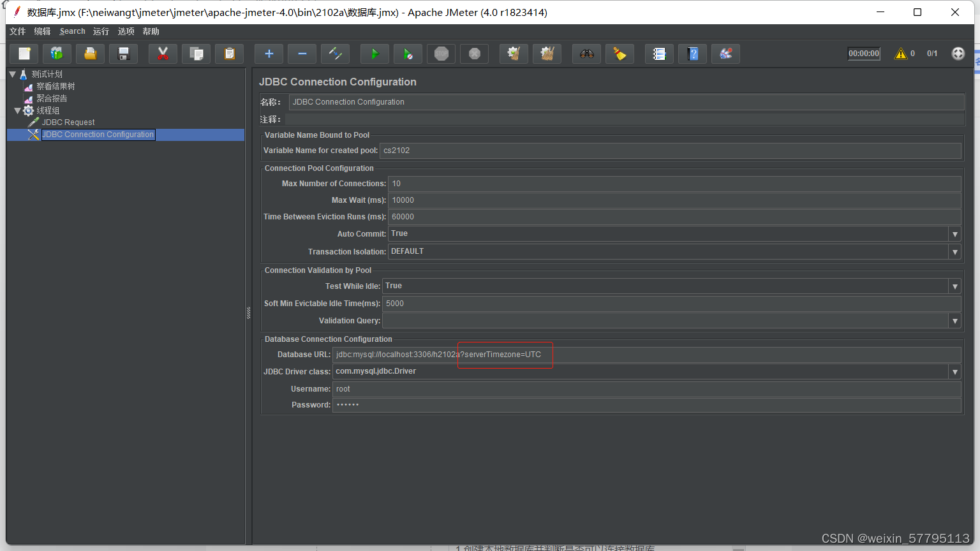This screenshot has width=980, height=551.
Task: Collapse the 线程组 tree node
Action: click(17, 110)
